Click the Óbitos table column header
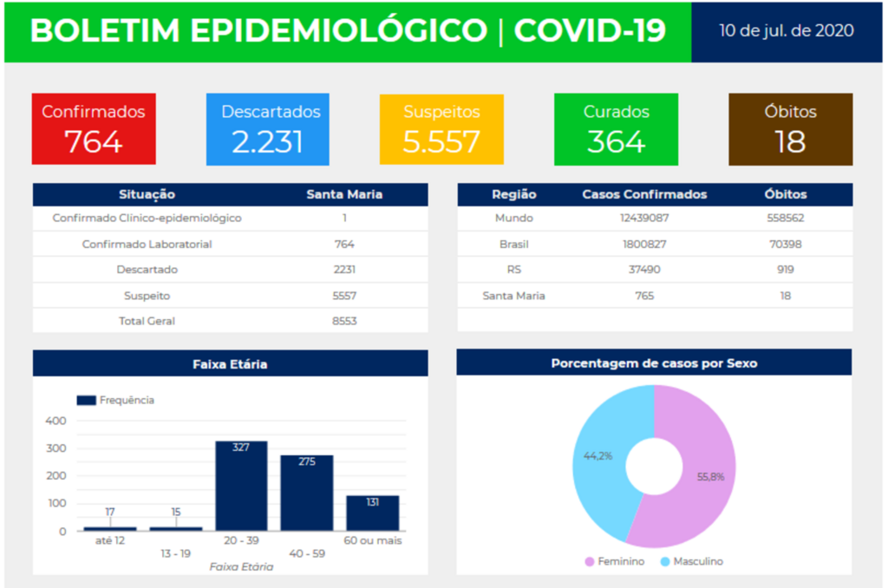 tap(785, 194)
